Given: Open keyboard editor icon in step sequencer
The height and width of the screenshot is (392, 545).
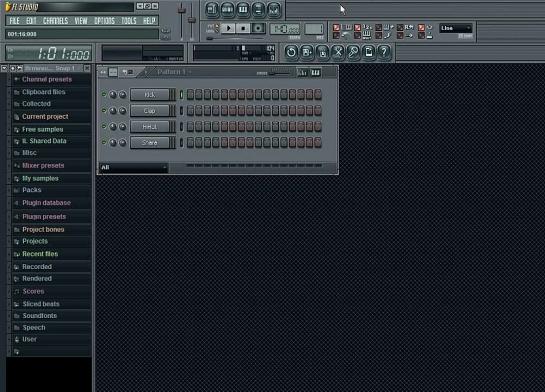Looking at the screenshot, I should coord(315,73).
